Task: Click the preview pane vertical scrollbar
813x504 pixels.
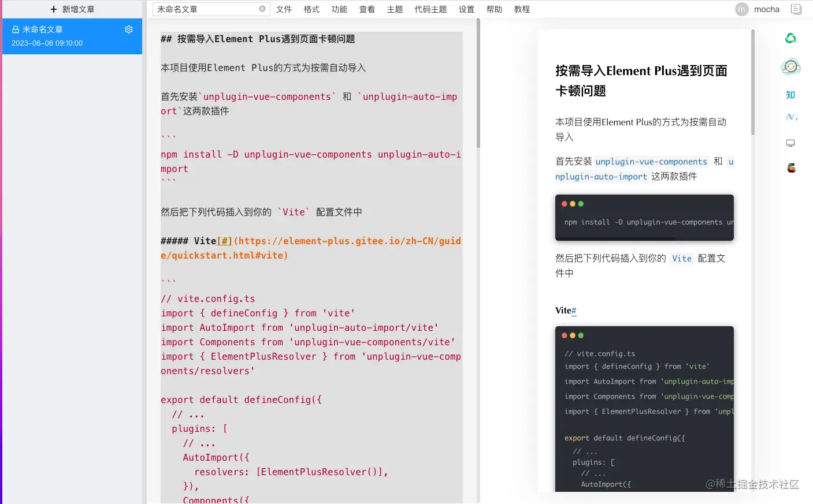Action: (x=753, y=82)
